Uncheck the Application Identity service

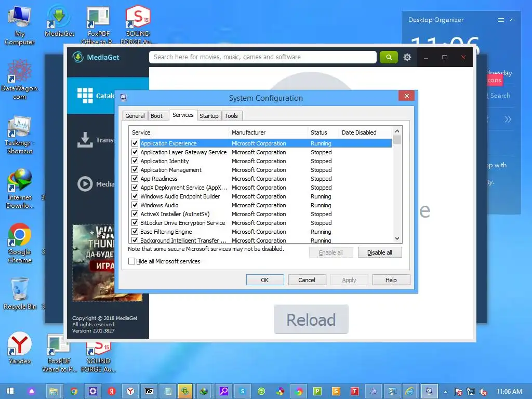135,161
